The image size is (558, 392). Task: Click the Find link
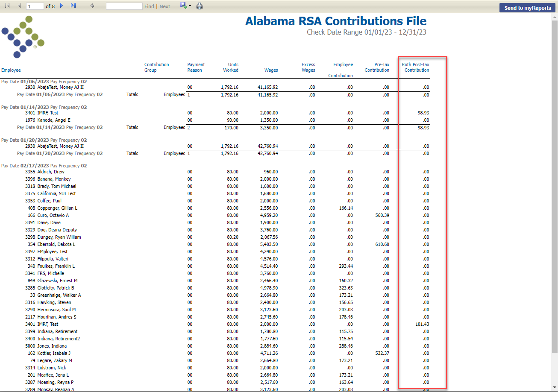pyautogui.click(x=149, y=6)
